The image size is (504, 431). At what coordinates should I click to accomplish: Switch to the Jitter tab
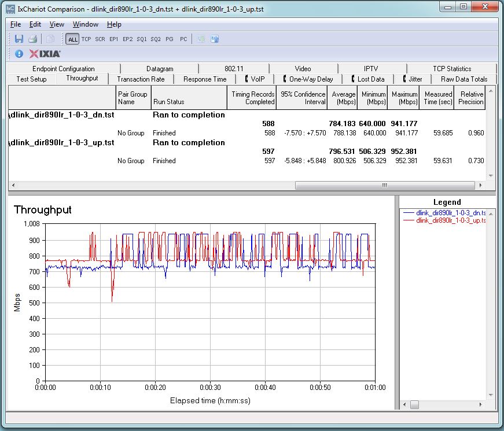413,79
